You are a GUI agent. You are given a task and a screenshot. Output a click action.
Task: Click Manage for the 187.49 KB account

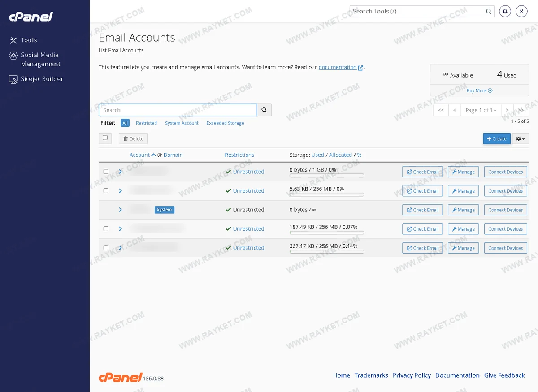click(x=463, y=229)
